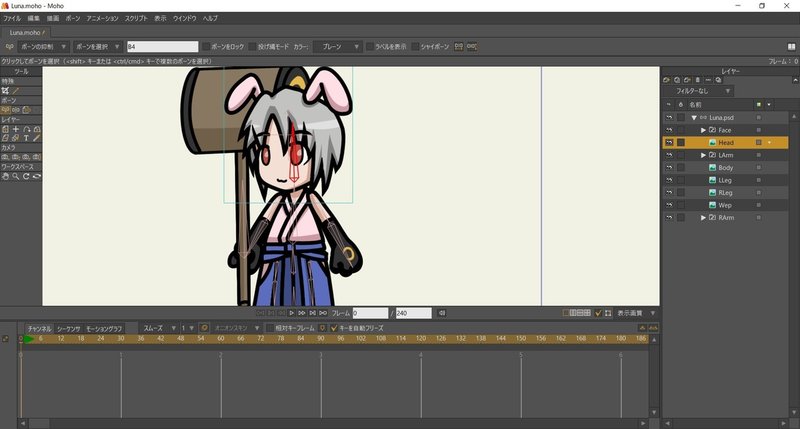Expand the Face group layer

704,130
